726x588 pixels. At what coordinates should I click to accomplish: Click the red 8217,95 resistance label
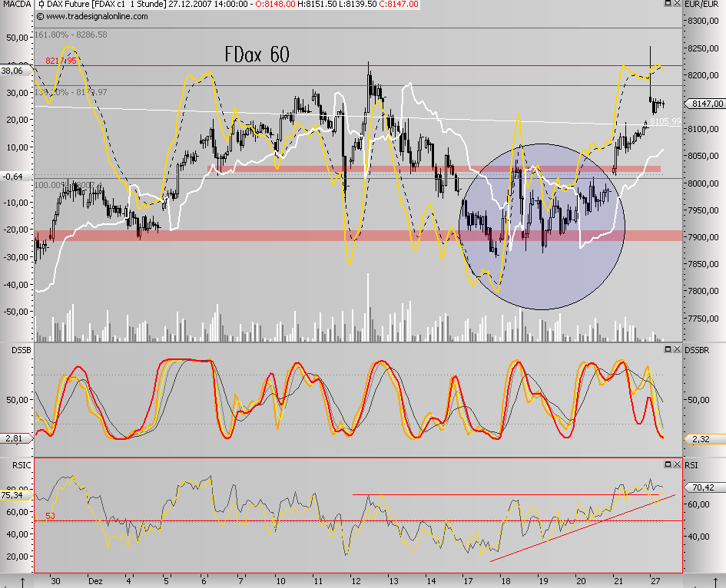coord(61,61)
